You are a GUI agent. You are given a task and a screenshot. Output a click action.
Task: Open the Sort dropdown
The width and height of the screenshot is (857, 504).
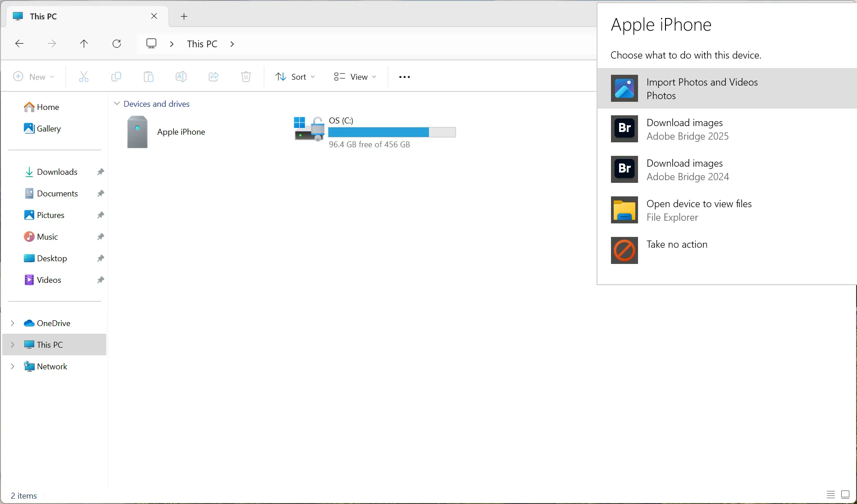295,77
